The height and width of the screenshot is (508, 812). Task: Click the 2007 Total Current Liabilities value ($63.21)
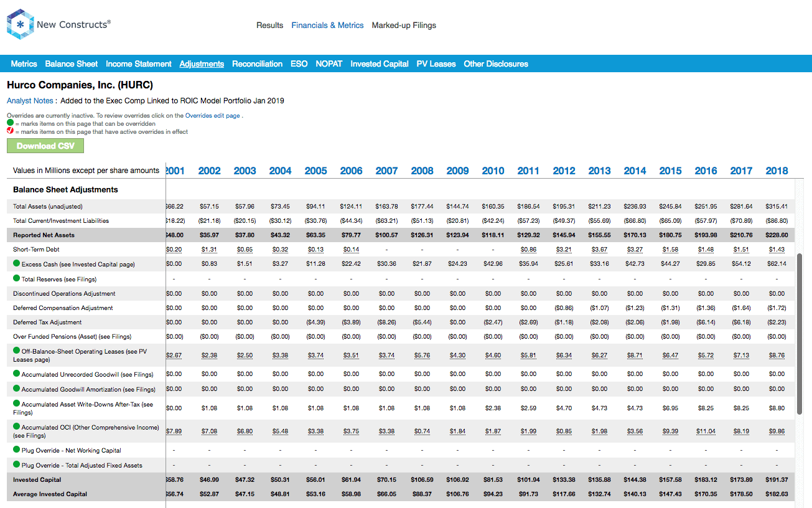[x=386, y=220]
